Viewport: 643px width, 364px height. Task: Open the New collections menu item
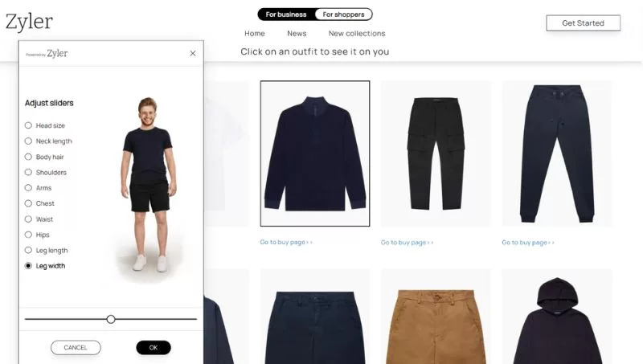click(357, 34)
